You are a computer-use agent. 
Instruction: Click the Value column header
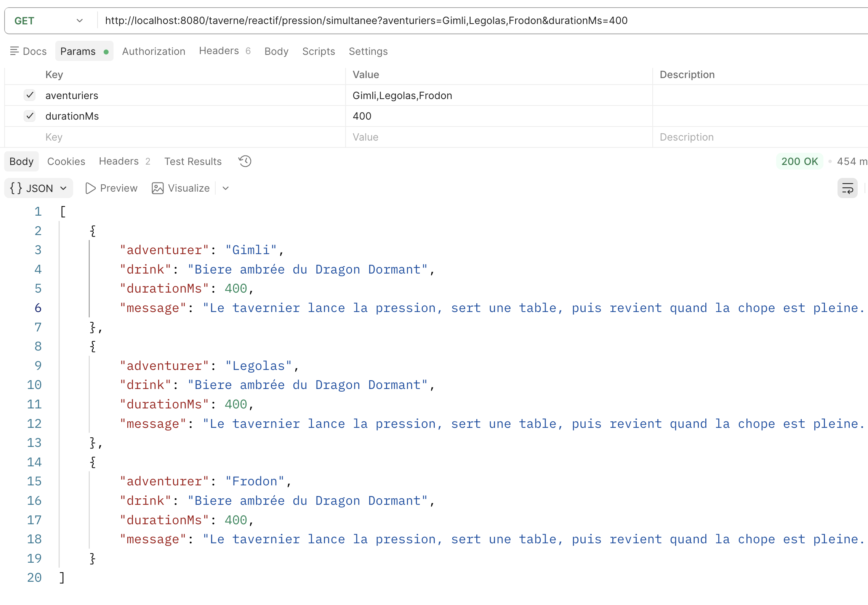click(366, 75)
